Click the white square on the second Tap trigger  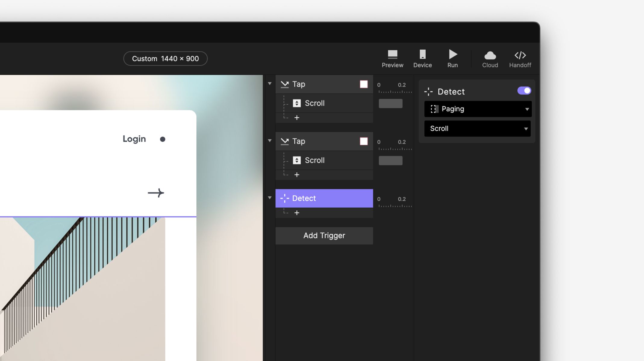coord(364,141)
